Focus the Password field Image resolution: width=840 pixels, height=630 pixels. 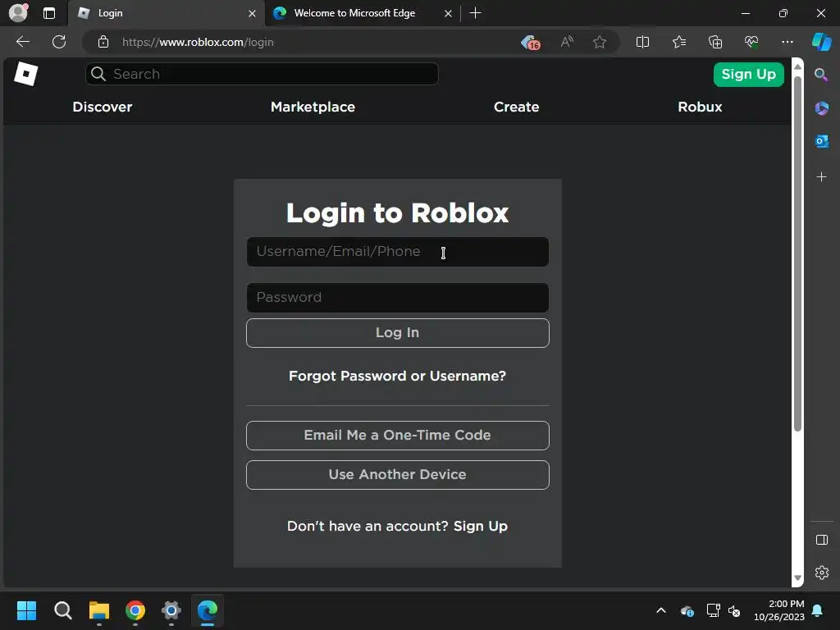tap(398, 298)
